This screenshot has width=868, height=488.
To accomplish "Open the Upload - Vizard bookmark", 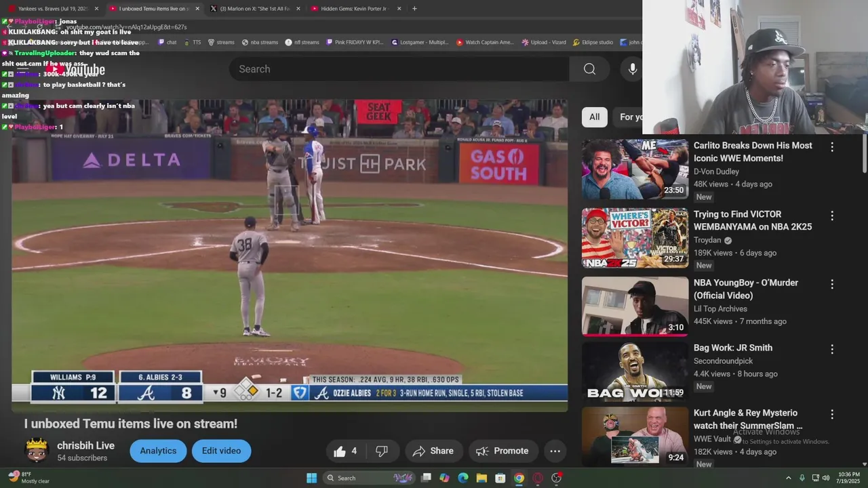I will (543, 42).
